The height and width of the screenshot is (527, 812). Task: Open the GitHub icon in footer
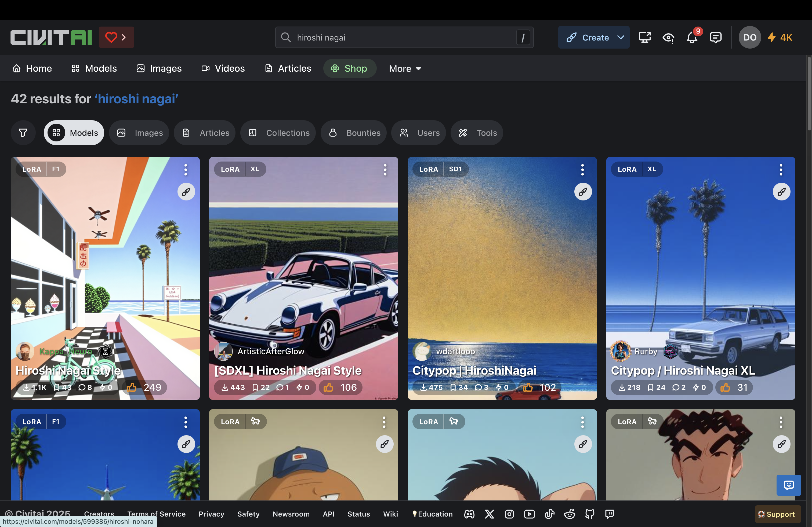click(x=590, y=514)
